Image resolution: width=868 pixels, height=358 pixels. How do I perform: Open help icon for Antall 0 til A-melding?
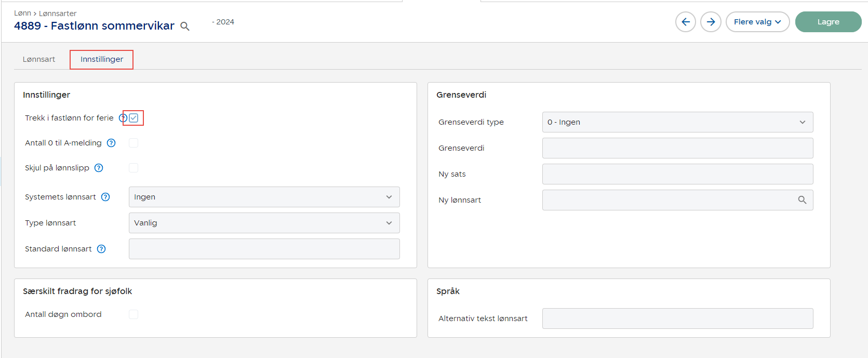click(x=111, y=143)
